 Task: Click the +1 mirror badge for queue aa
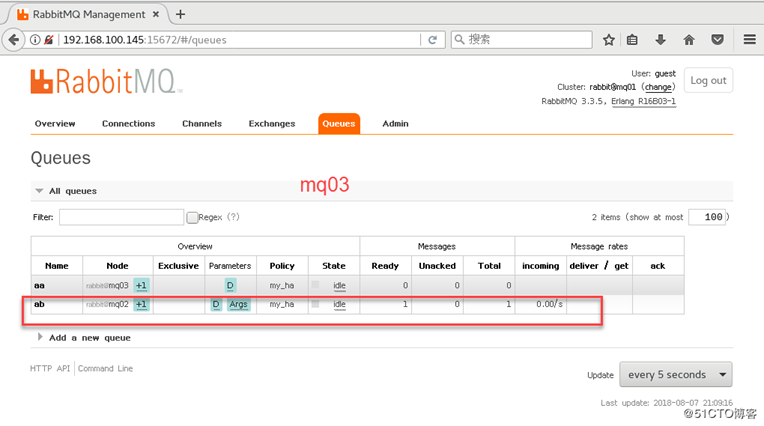coord(141,285)
